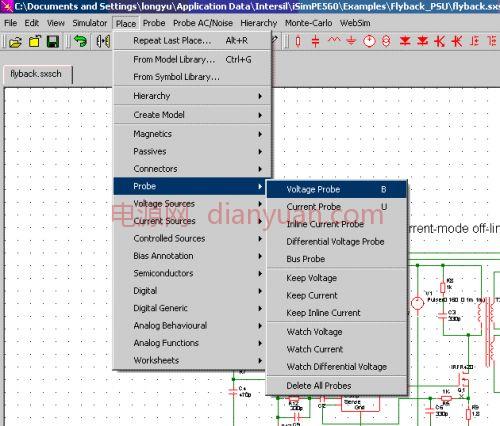Place a resistor from the toolbar

pos(298,41)
